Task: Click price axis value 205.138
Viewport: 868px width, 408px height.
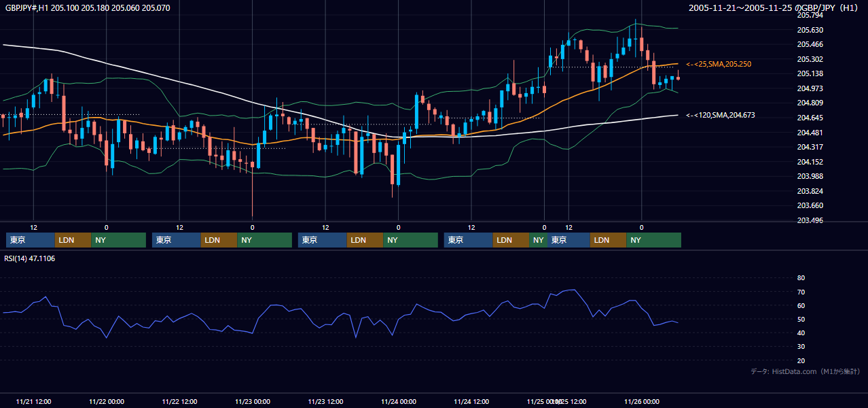Action: pos(810,73)
